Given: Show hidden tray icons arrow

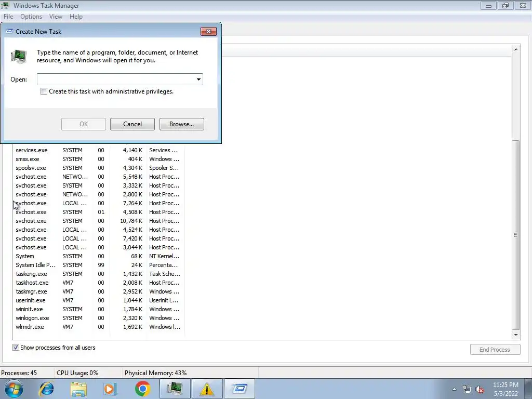Looking at the screenshot, I should 454,389.
